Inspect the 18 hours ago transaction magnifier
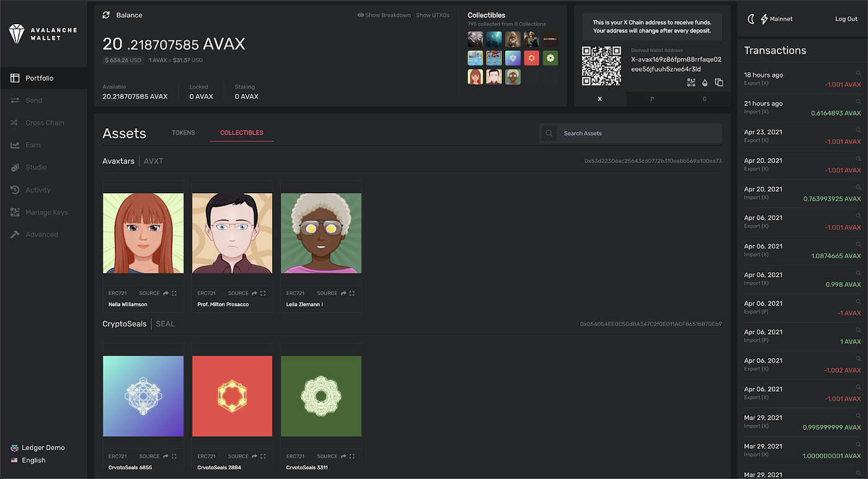 pyautogui.click(x=858, y=73)
